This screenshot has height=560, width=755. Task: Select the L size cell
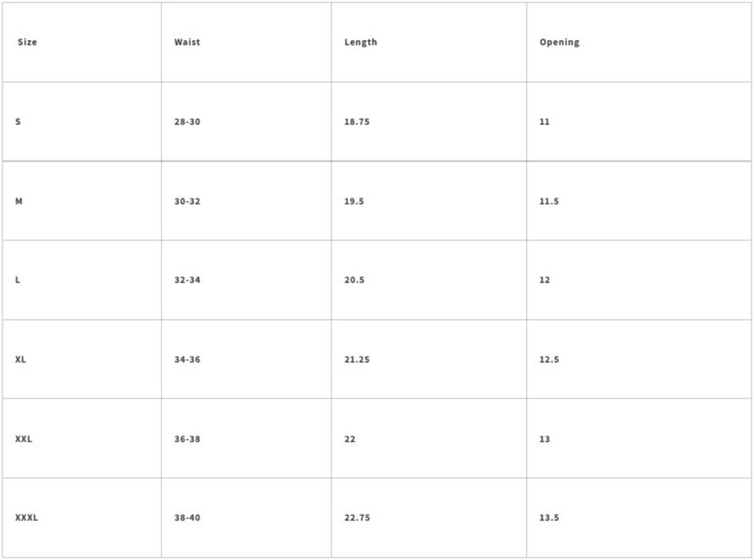tap(18, 280)
